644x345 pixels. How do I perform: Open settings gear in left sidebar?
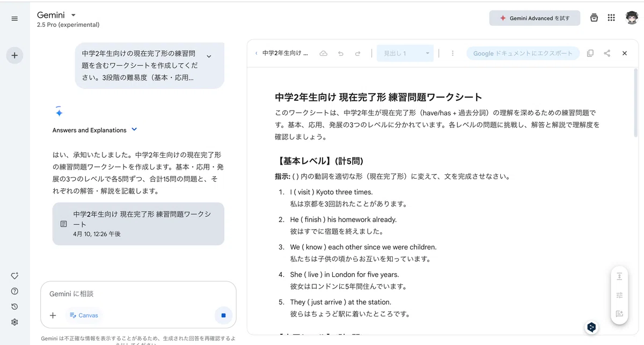pos(14,322)
